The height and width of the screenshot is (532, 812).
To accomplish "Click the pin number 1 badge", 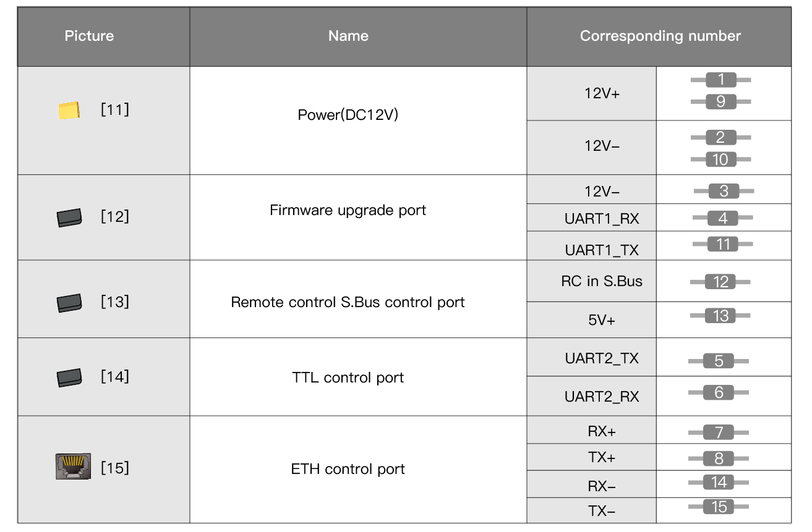I will pos(720,80).
